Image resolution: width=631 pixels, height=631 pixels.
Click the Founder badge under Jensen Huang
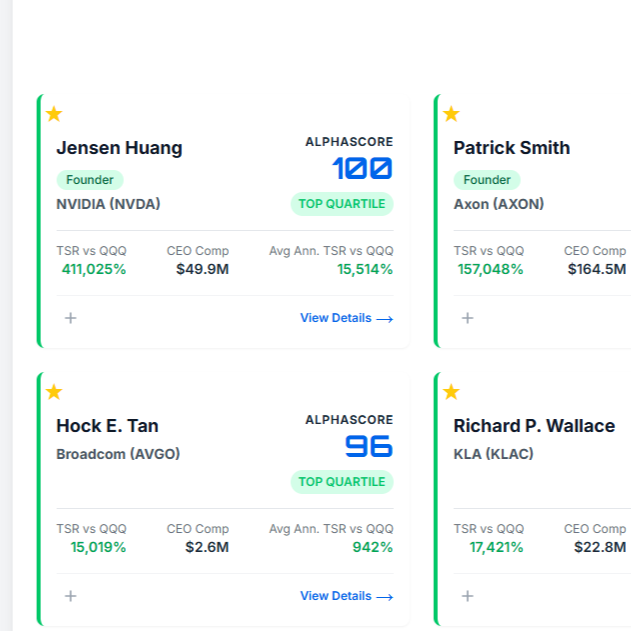(x=90, y=180)
